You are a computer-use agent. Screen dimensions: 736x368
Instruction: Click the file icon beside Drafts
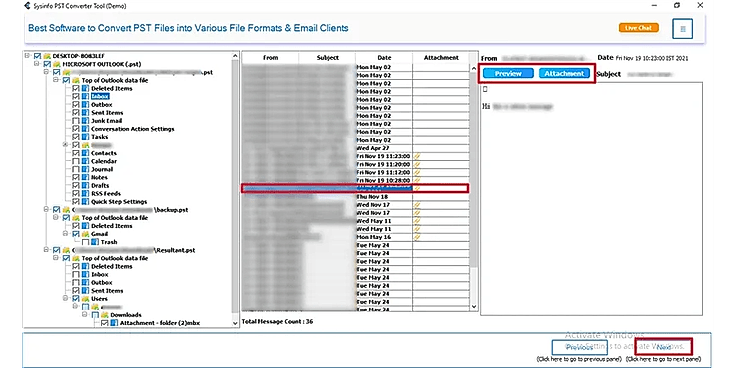click(x=85, y=185)
